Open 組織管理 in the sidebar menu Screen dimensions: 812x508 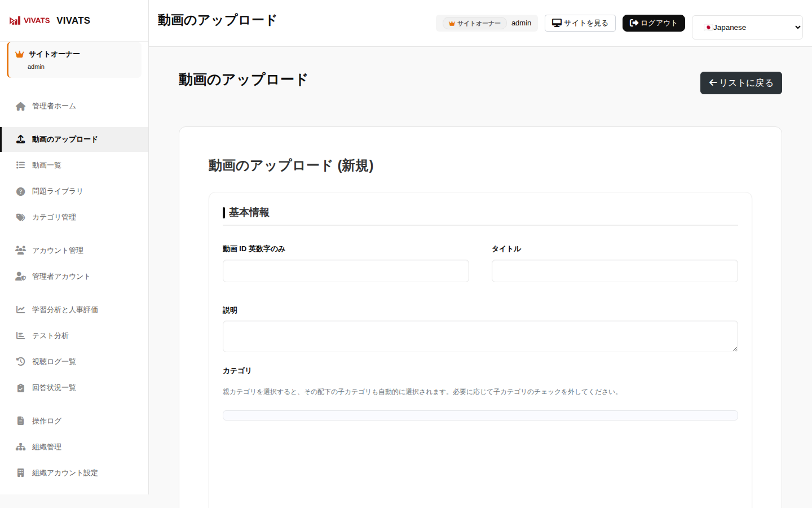point(74,447)
